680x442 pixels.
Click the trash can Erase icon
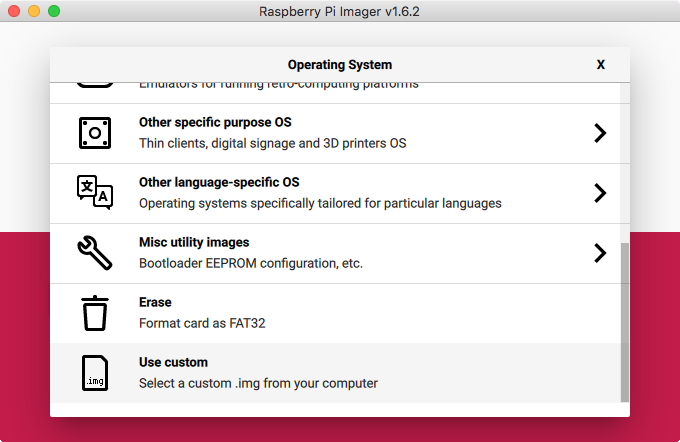(x=95, y=313)
